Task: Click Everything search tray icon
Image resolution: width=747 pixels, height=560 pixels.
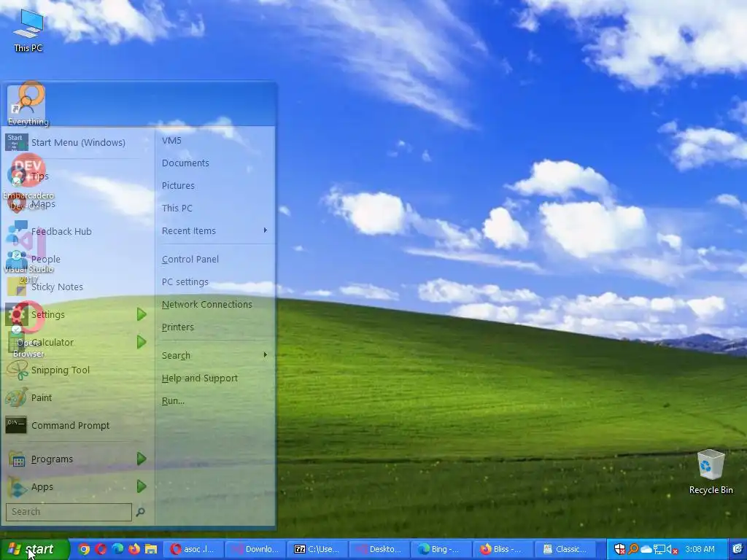Action: (633, 549)
